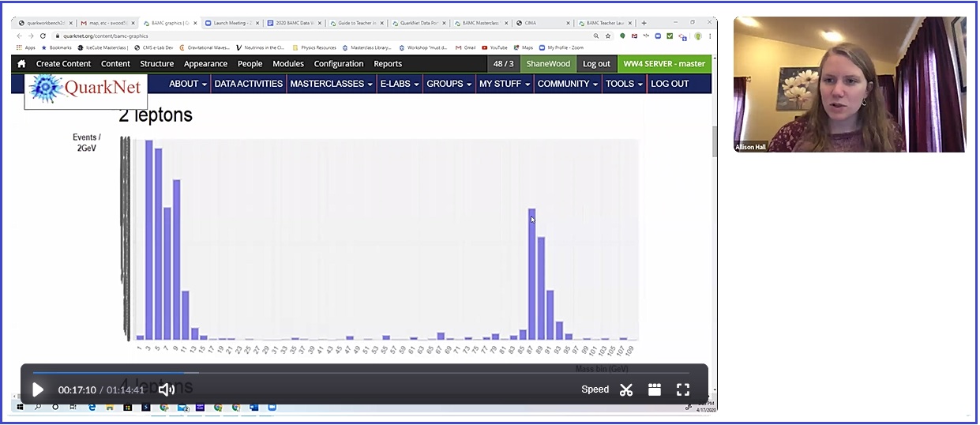Expand the ABOUT dropdown menu

click(x=188, y=84)
